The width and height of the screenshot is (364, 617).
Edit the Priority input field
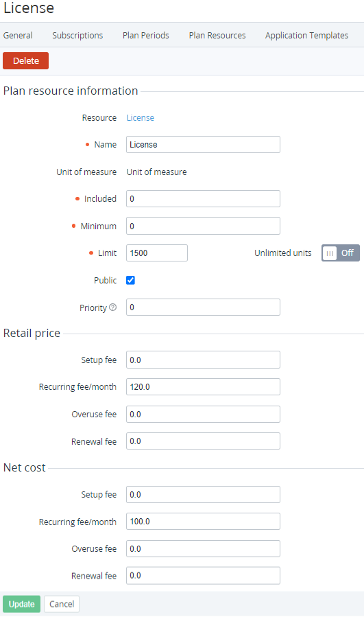203,307
